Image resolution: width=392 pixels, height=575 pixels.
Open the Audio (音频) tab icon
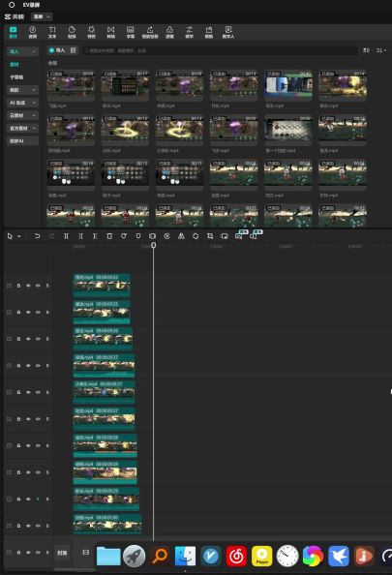click(x=33, y=32)
